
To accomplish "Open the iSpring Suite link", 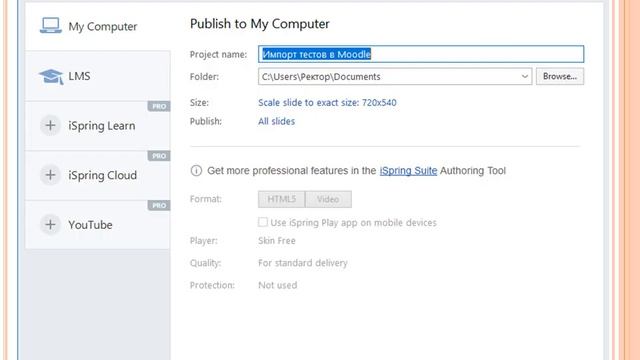I will click(408, 171).
